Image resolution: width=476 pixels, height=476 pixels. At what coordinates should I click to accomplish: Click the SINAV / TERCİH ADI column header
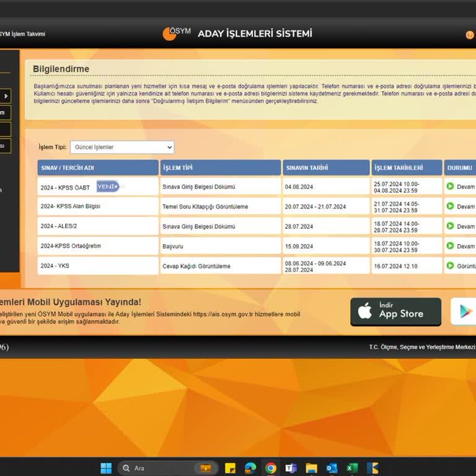coord(98,168)
